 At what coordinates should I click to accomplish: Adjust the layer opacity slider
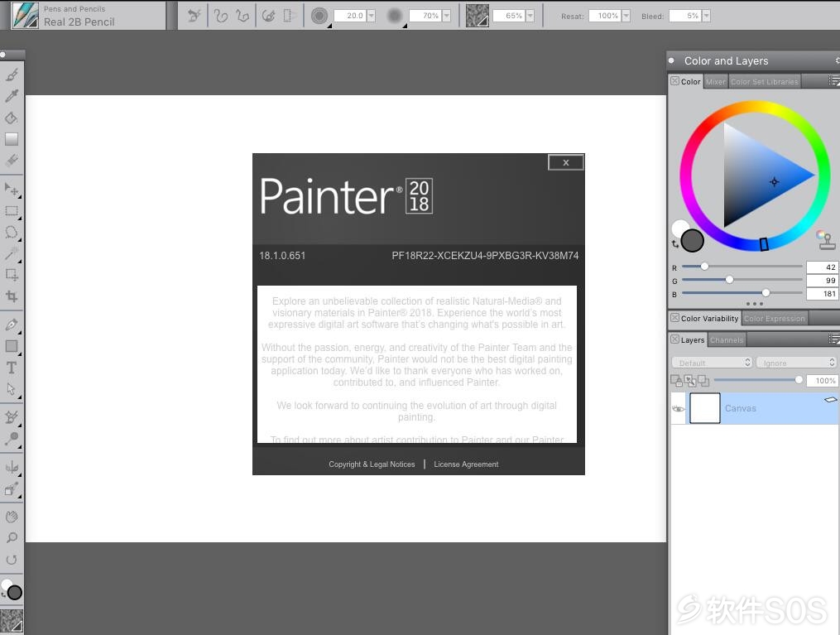(x=758, y=380)
